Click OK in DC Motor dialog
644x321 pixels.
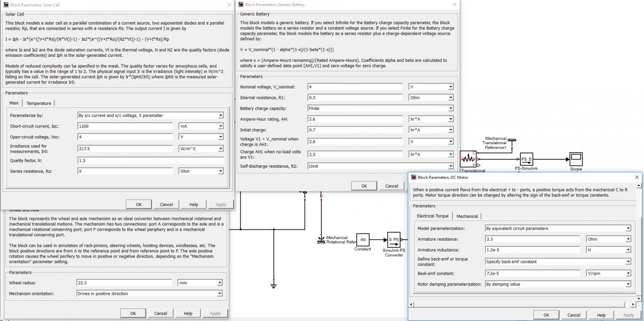546,315
